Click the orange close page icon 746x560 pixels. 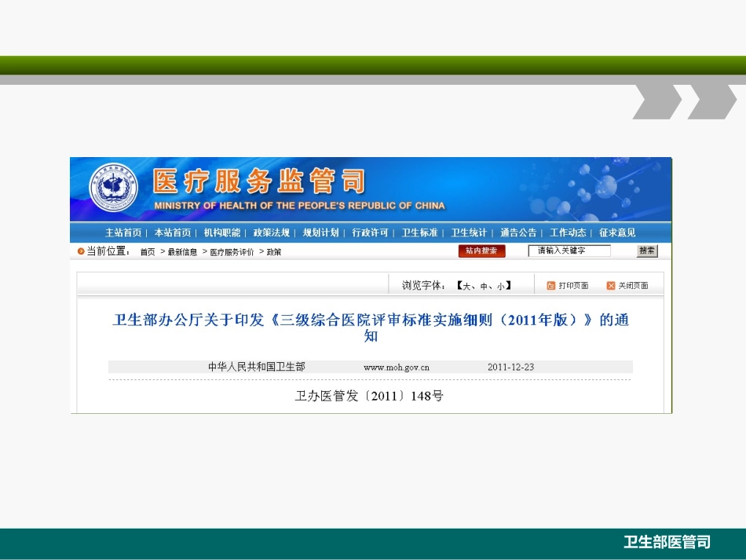click(x=611, y=286)
